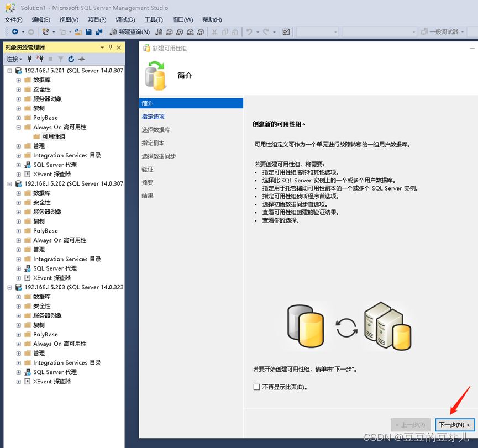Click the stop square icon in Object Explorer
478x448 pixels.
(50, 59)
